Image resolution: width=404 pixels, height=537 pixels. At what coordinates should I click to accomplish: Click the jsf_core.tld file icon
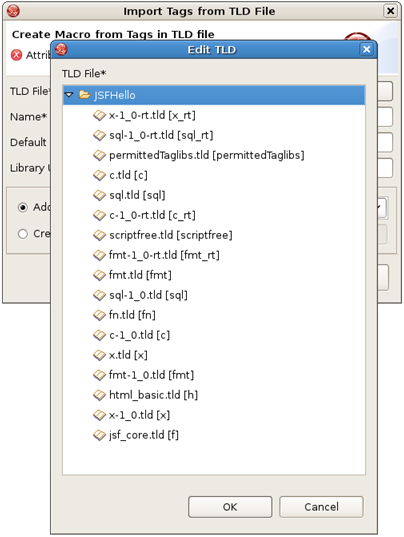coord(99,435)
